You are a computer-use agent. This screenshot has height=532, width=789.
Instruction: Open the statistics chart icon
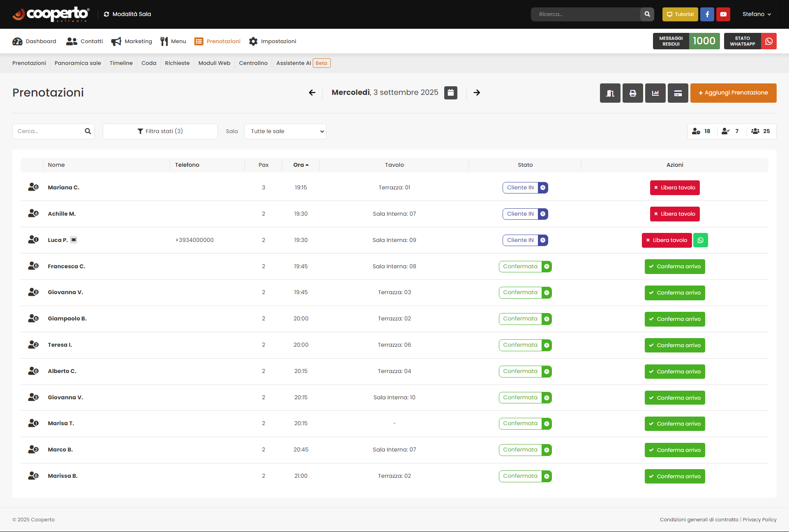pos(655,93)
